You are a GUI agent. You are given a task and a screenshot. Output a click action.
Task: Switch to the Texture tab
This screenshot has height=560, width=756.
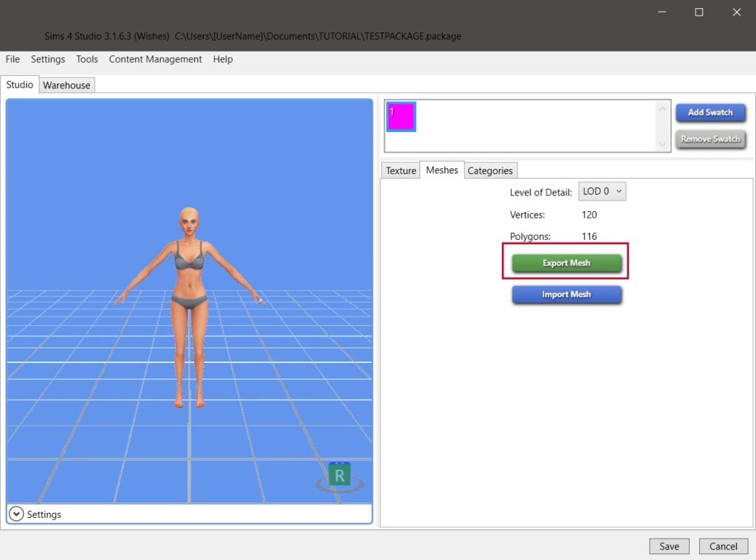click(401, 170)
